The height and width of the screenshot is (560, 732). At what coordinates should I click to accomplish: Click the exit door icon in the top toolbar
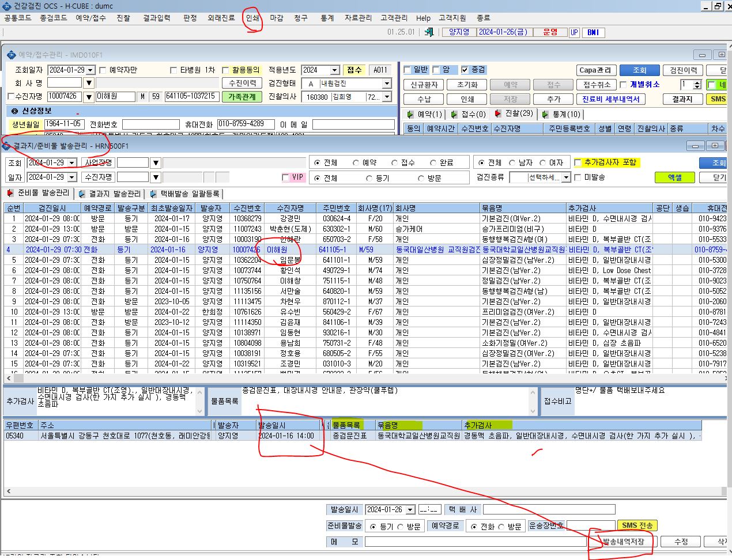coord(429,32)
